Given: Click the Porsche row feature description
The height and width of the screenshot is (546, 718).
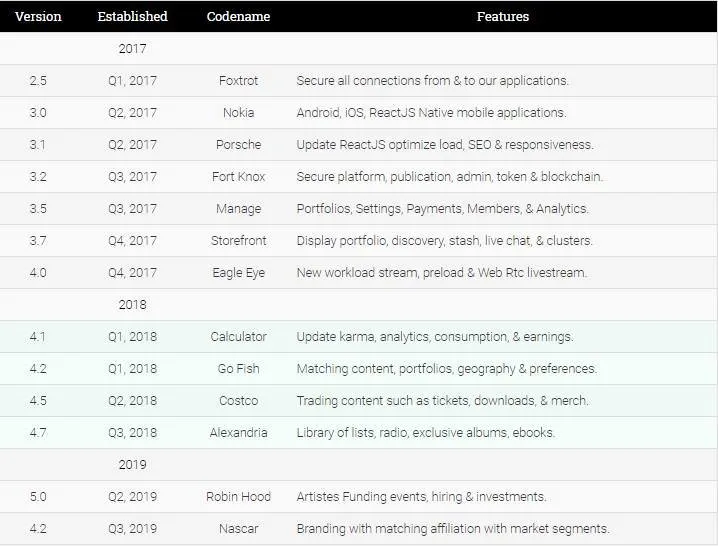Looking at the screenshot, I should [x=445, y=145].
